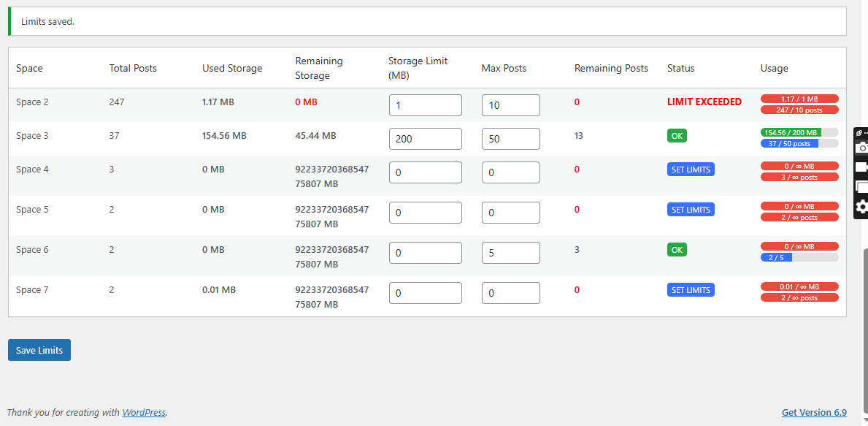
Task: Click Get Version 6.9 link
Action: 814,412
